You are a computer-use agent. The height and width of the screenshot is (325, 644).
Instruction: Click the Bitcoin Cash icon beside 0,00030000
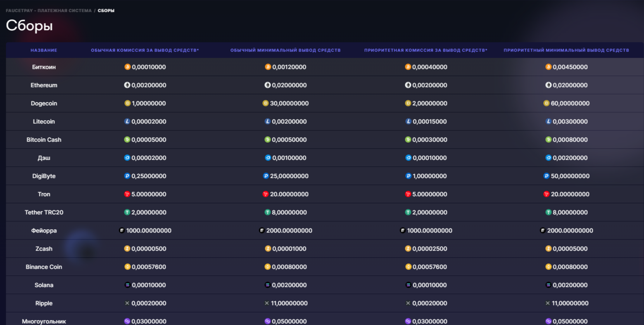pos(408,140)
